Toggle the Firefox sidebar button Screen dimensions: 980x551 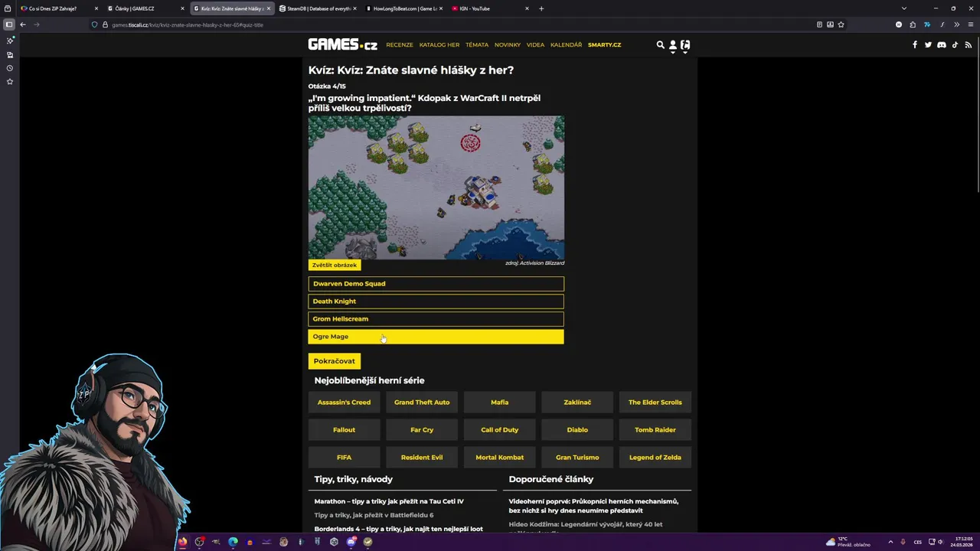coord(9,24)
